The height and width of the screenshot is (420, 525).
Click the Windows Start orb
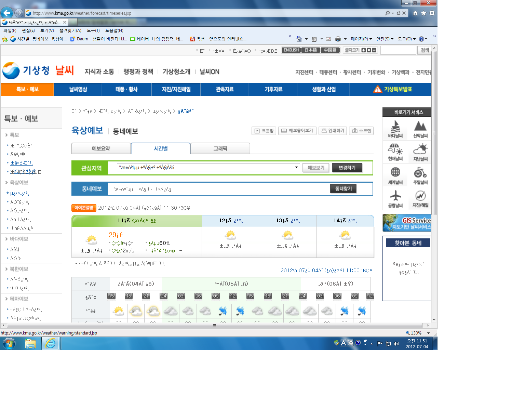[9, 343]
